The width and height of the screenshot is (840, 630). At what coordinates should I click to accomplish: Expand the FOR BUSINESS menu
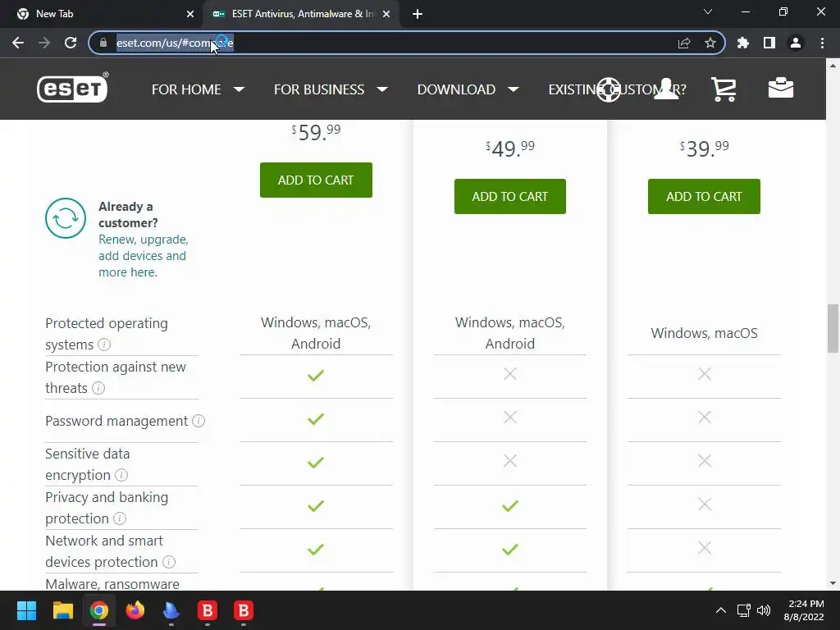(331, 89)
